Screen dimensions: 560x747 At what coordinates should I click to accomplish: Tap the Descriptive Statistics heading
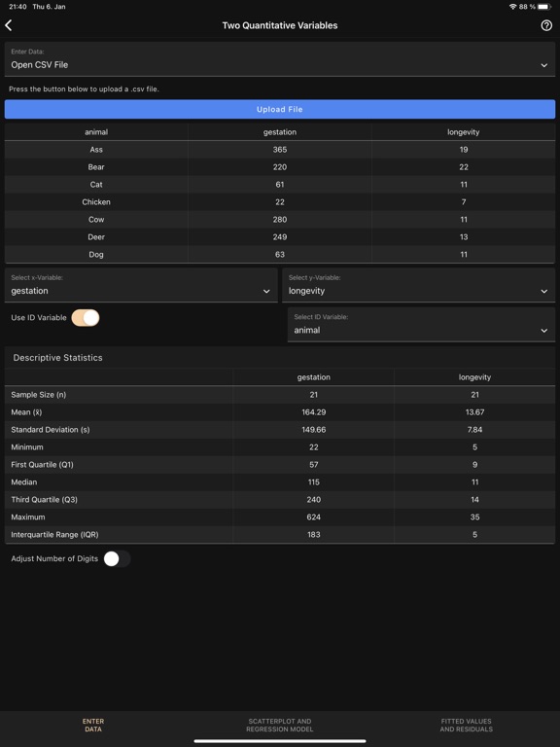click(57, 358)
